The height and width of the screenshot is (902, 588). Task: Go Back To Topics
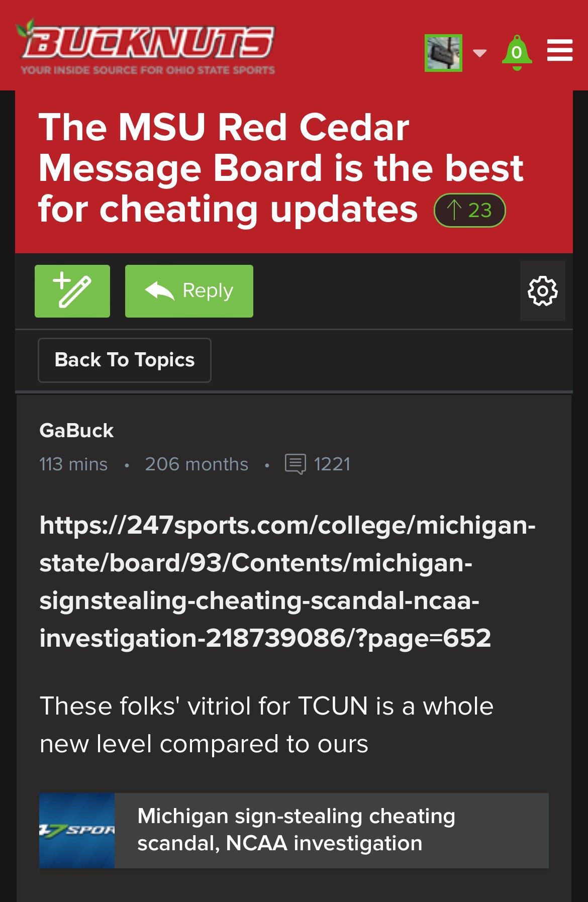[x=125, y=360]
